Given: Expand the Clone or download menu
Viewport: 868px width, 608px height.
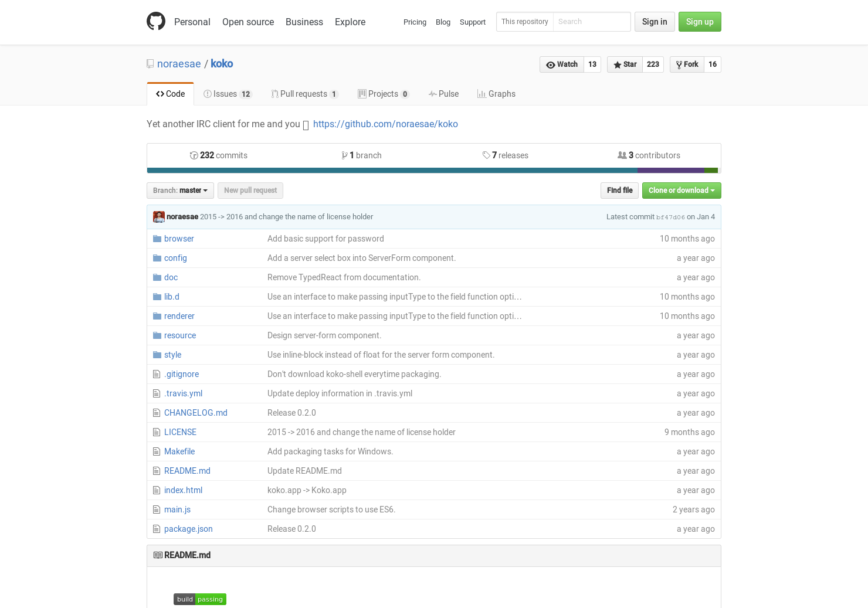Looking at the screenshot, I should 681,191.
